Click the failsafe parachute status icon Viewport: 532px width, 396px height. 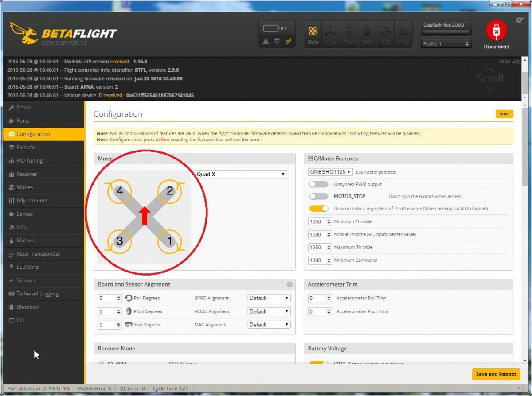click(x=277, y=41)
